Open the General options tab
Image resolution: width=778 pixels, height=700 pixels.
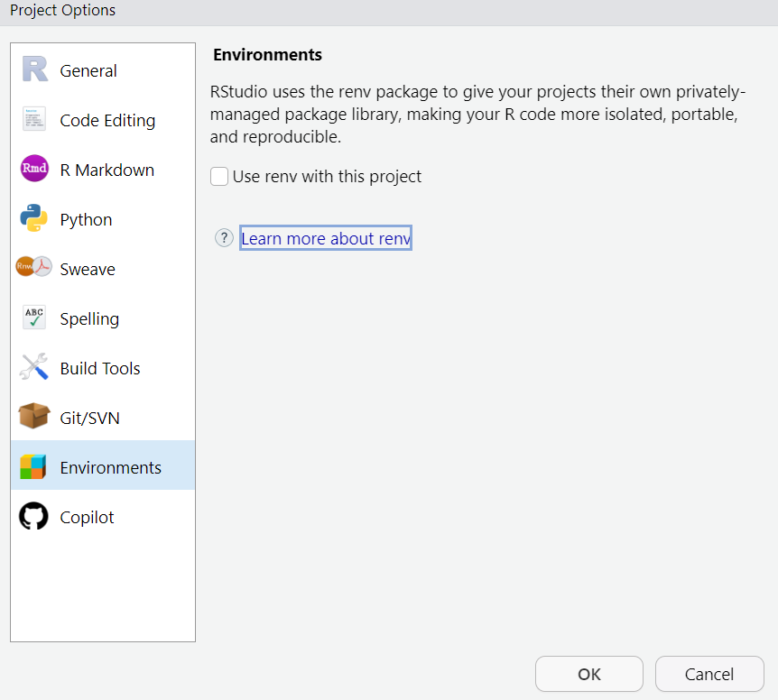(88, 70)
